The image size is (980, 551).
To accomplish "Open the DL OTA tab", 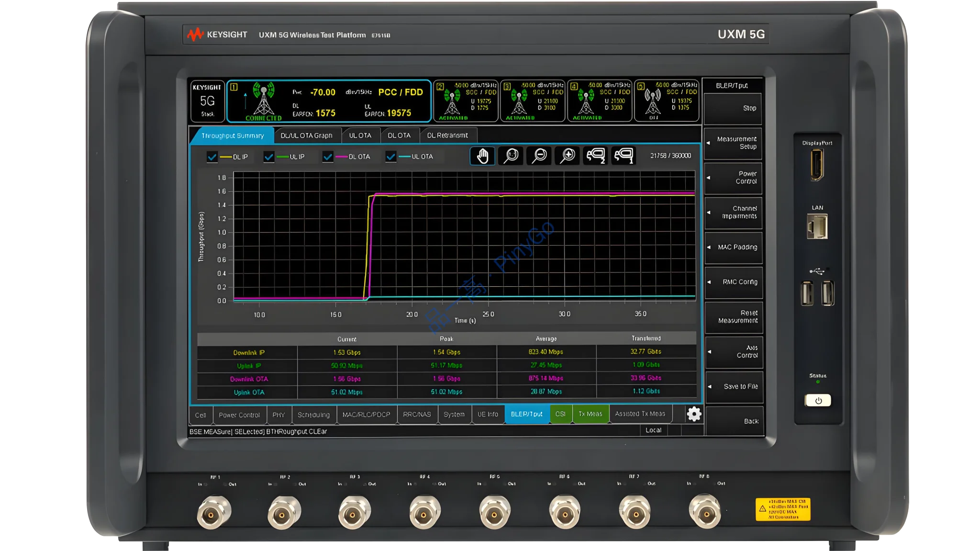I will pyautogui.click(x=399, y=135).
